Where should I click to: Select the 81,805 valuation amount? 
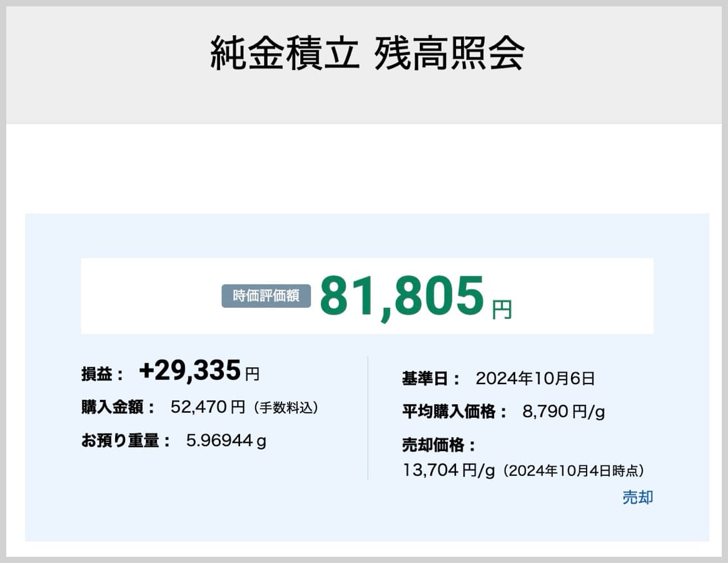pos(402,297)
